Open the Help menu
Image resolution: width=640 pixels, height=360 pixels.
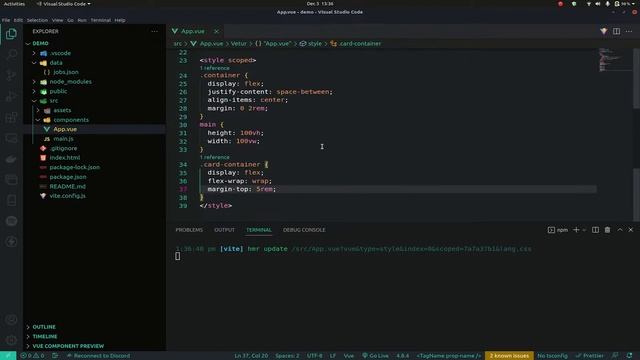click(120, 20)
